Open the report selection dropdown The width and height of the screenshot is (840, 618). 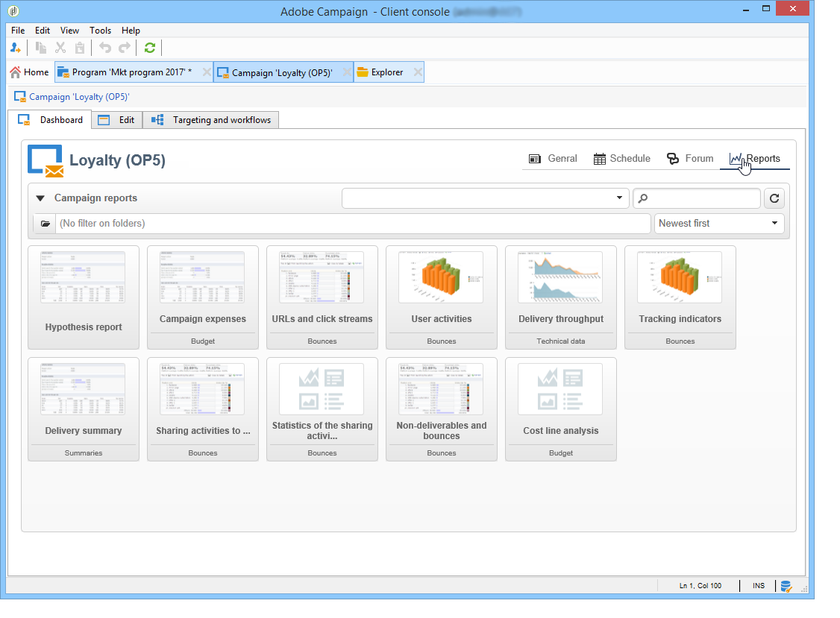pos(485,198)
